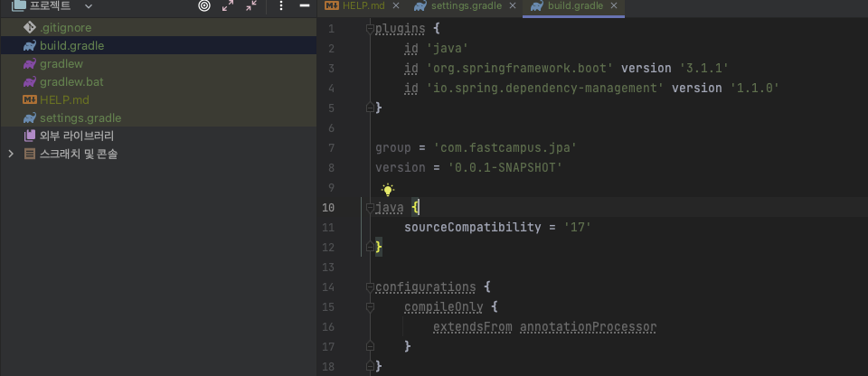Collapse the plugins block fold marker
Image resolution: width=868 pixels, height=376 pixels.
coord(370,29)
